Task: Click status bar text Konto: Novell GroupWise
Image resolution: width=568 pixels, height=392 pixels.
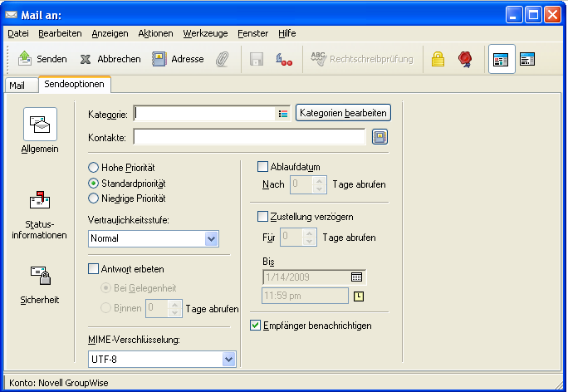Action: pyautogui.click(x=59, y=383)
